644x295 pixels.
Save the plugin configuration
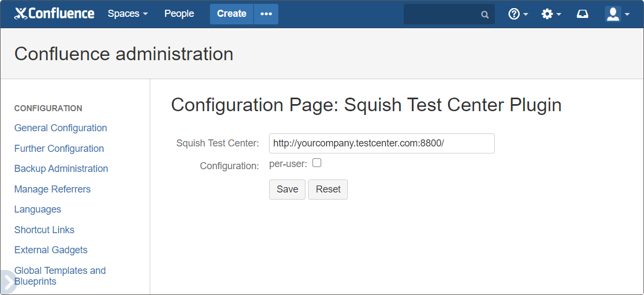pos(287,189)
